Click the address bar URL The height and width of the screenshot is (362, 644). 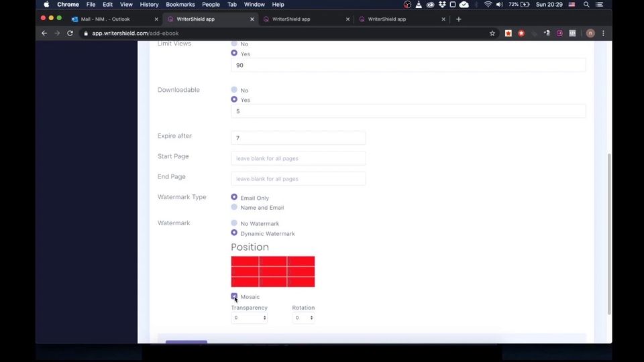(x=135, y=34)
